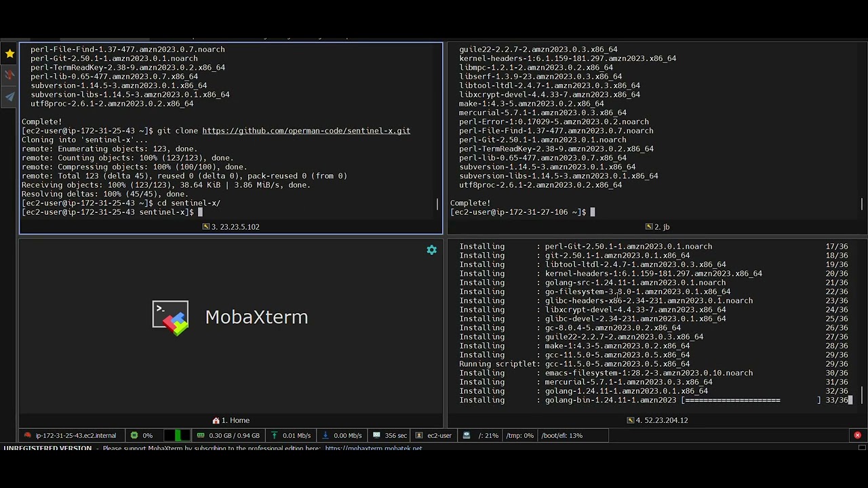This screenshot has height=488, width=868.
Task: Click "Running scriptlet: gcc-11.5.0-5" line
Action: 574,364
